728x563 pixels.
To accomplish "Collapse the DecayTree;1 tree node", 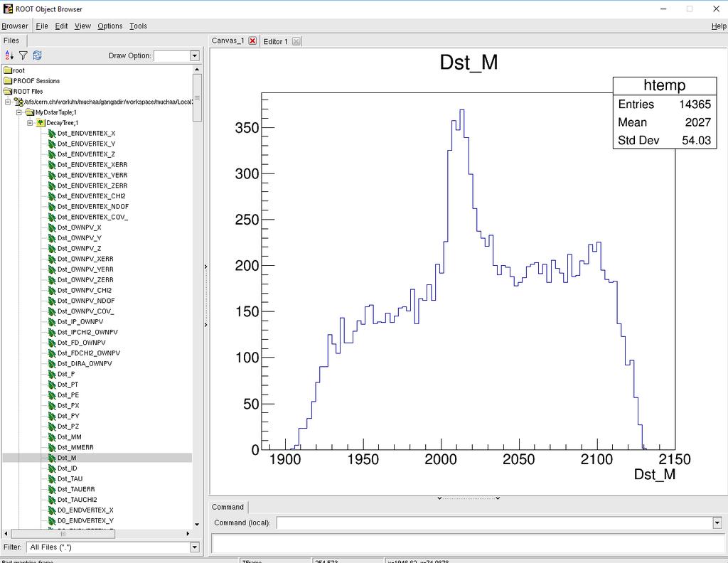I will [30, 123].
